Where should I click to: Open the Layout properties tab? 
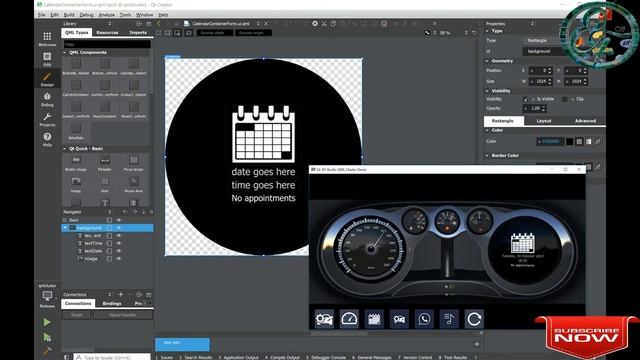tap(544, 121)
